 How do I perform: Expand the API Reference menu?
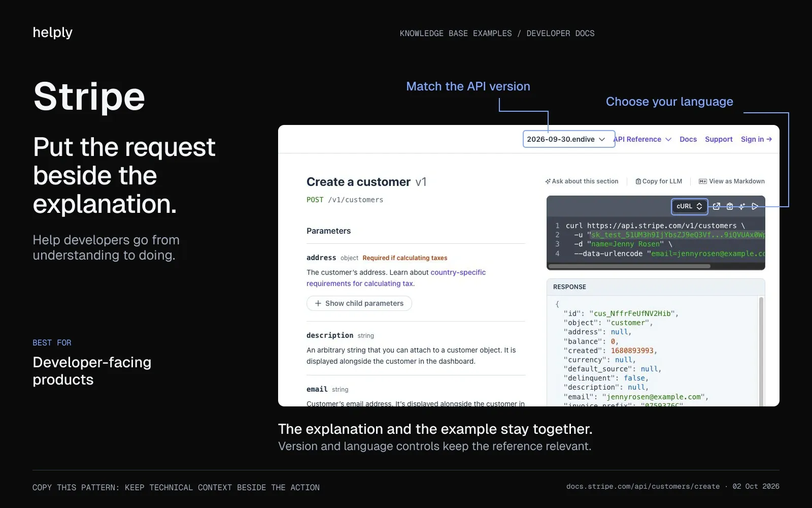point(642,139)
